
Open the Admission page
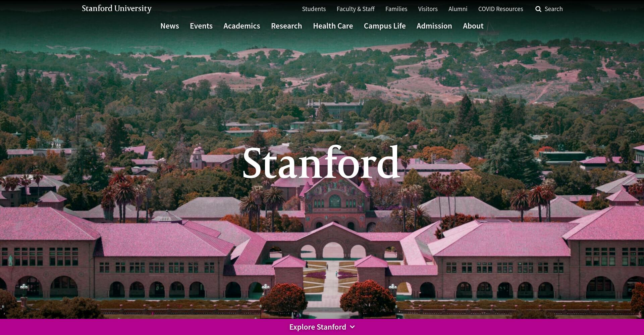pos(434,26)
